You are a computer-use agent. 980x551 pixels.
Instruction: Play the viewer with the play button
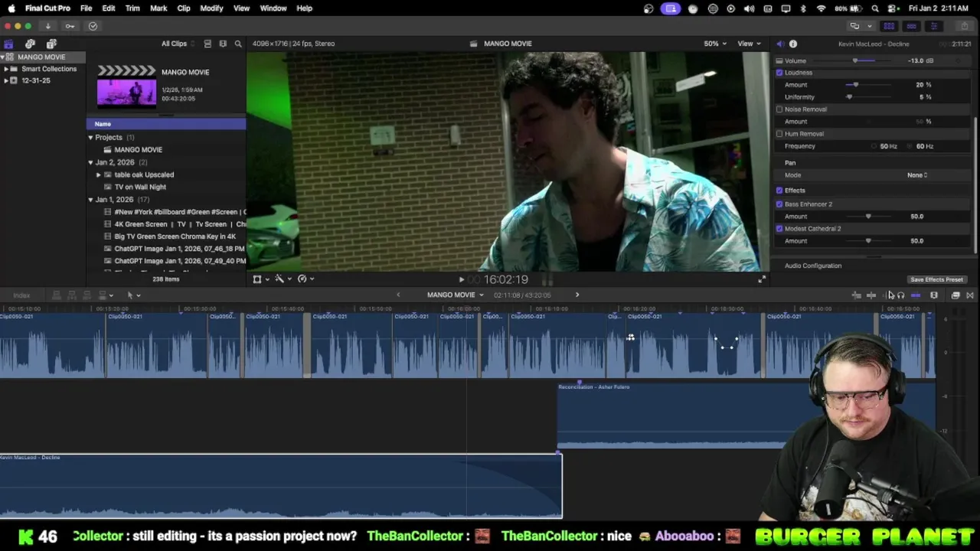461,280
